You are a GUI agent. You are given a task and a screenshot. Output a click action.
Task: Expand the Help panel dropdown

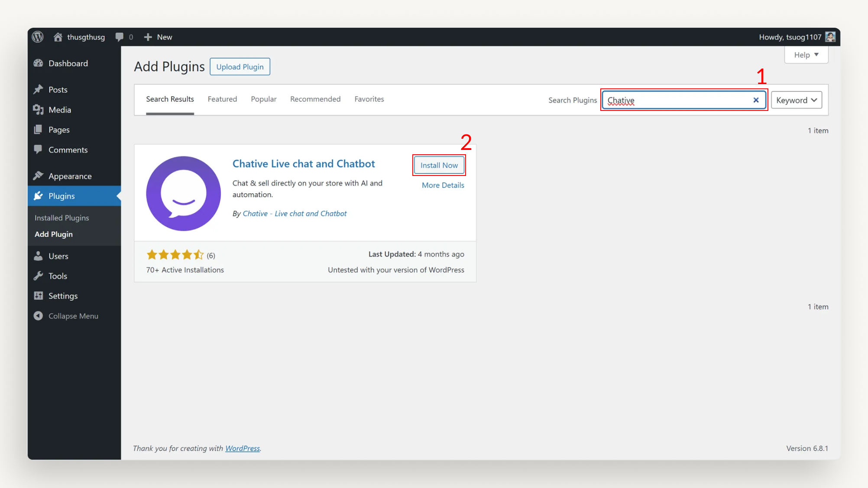806,55
